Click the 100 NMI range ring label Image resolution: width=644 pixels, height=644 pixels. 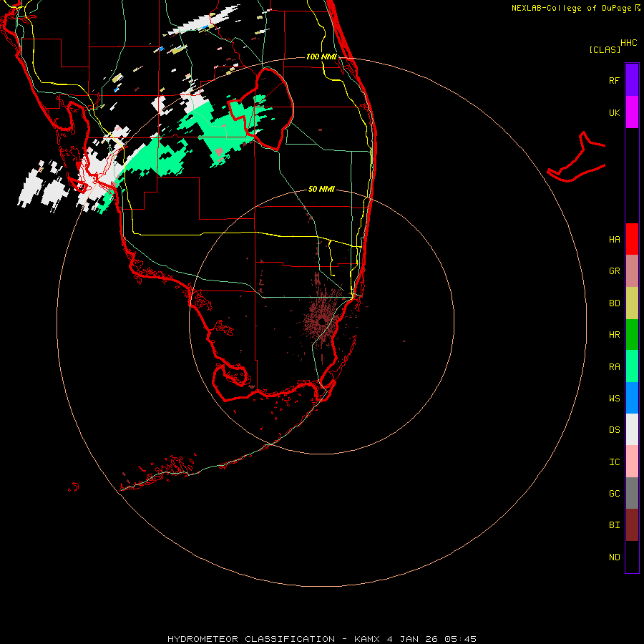pyautogui.click(x=321, y=57)
